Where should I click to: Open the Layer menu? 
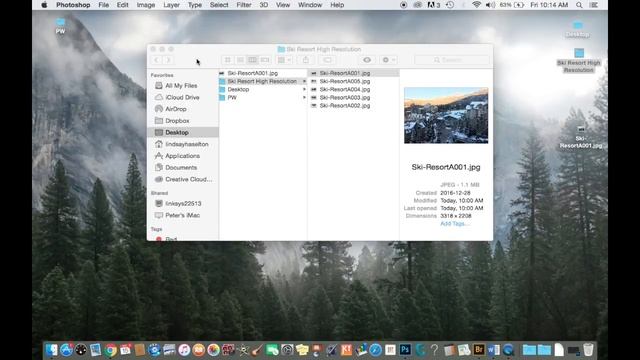click(171, 5)
